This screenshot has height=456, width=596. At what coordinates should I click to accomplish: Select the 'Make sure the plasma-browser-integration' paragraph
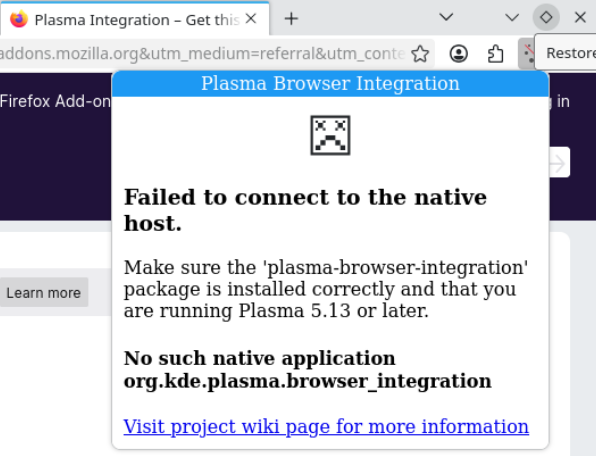click(x=326, y=289)
